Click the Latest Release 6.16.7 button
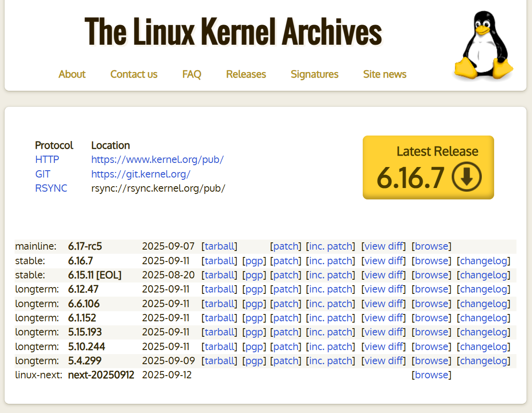The width and height of the screenshot is (532, 413). (x=428, y=167)
